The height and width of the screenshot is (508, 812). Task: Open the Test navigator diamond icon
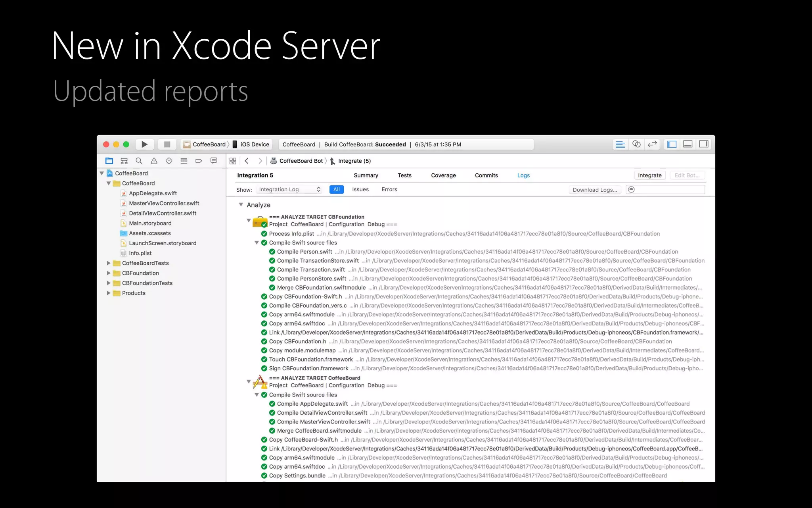(169, 161)
